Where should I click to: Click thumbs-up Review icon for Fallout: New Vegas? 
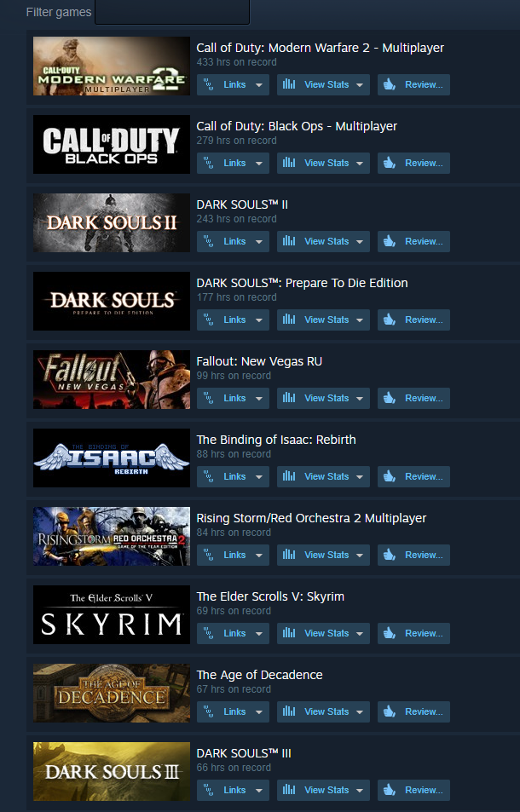coord(390,398)
